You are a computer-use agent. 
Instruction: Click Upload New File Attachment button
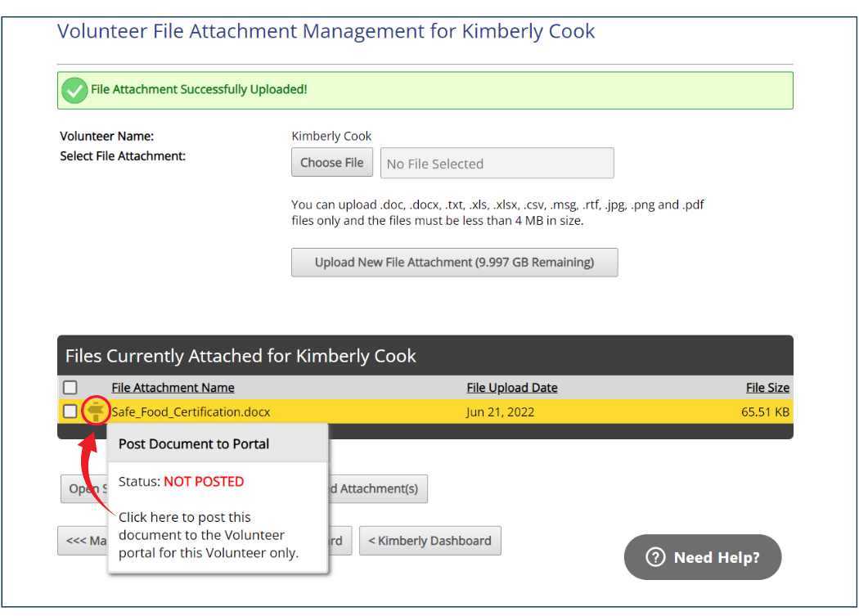coord(455,263)
